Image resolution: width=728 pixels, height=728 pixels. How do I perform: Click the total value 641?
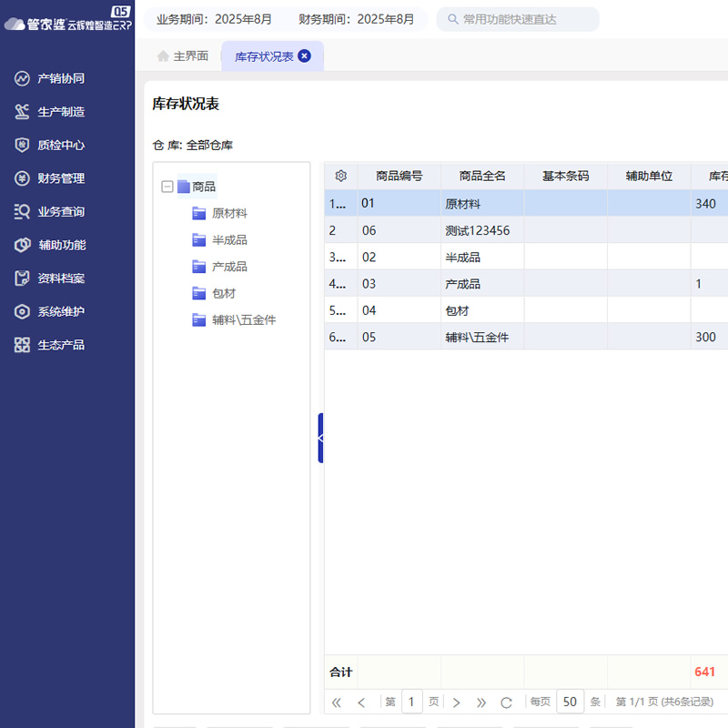click(x=704, y=672)
